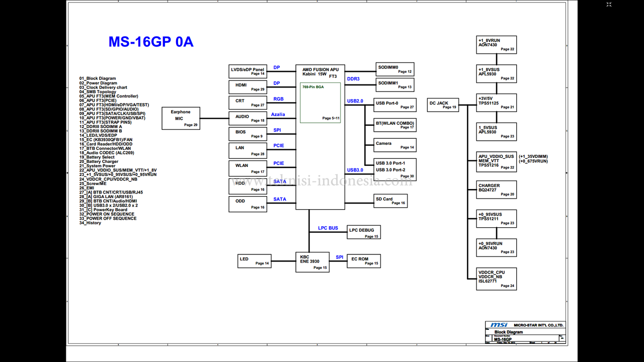Image resolution: width=644 pixels, height=362 pixels.
Task: Click the 'BIOS' block
Action: pos(248,134)
